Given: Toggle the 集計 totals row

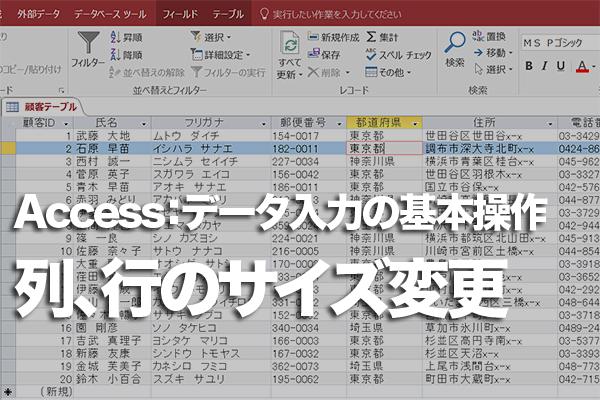Looking at the screenshot, I should [x=382, y=37].
